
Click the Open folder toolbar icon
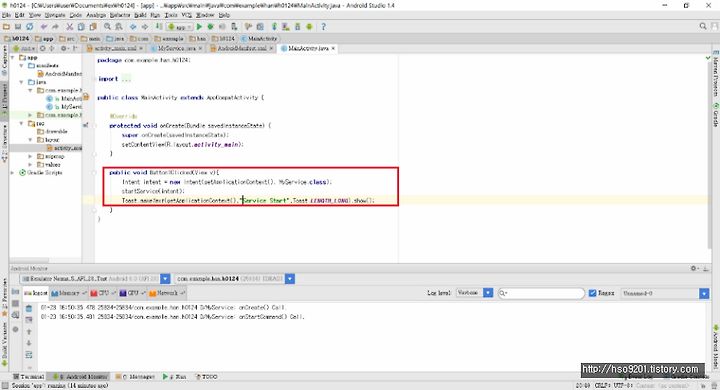pos(6,27)
